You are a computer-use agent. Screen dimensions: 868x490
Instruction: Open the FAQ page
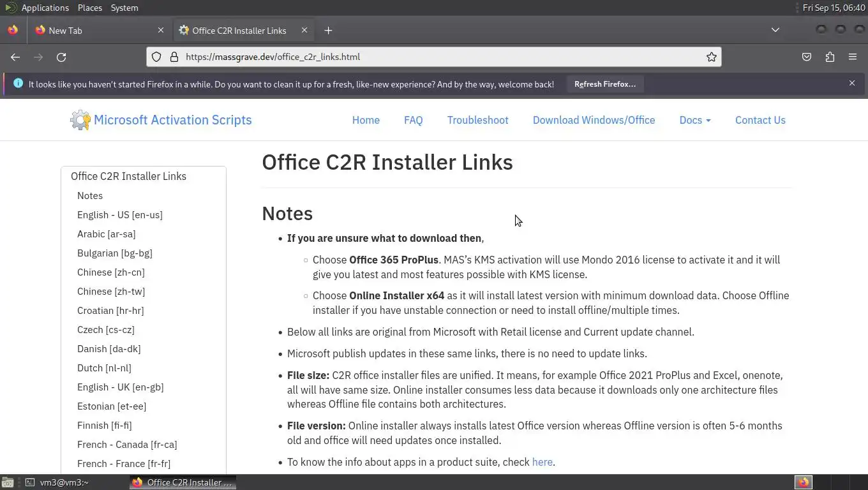pyautogui.click(x=413, y=120)
